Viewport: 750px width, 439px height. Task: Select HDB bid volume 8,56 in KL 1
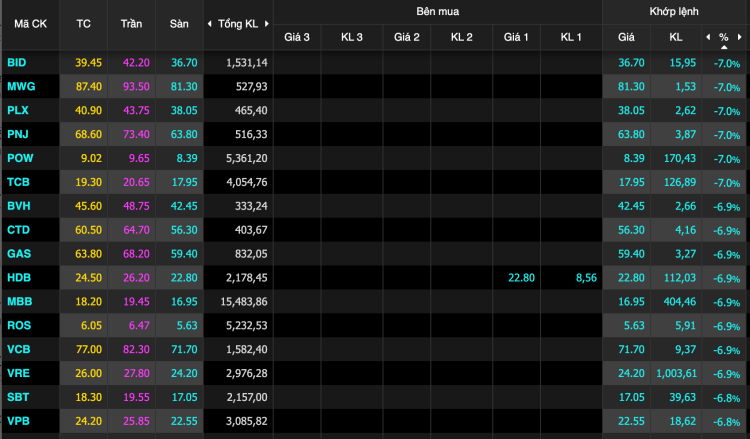[x=586, y=278]
